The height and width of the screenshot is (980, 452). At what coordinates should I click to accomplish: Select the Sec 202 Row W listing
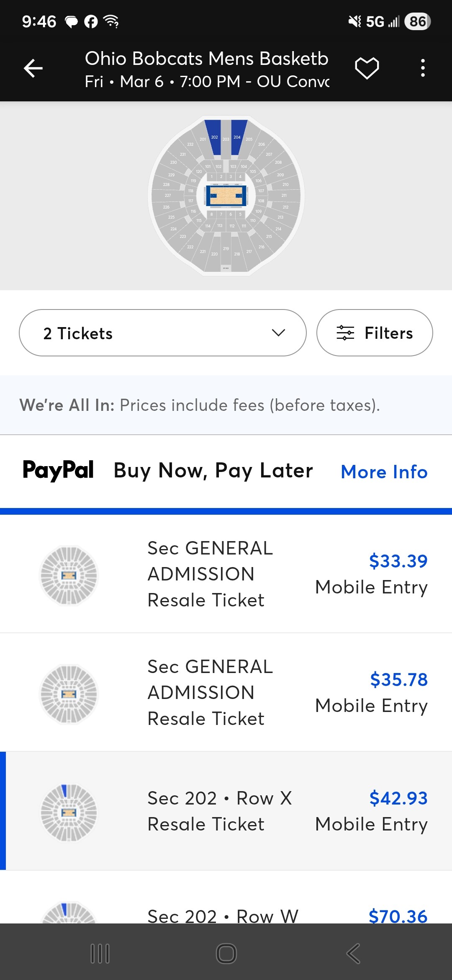pyautogui.click(x=226, y=916)
